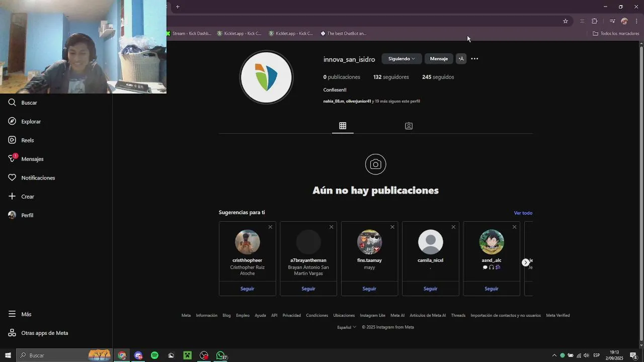View the 245 seguidos list
The width and height of the screenshot is (644, 362).
click(x=438, y=77)
